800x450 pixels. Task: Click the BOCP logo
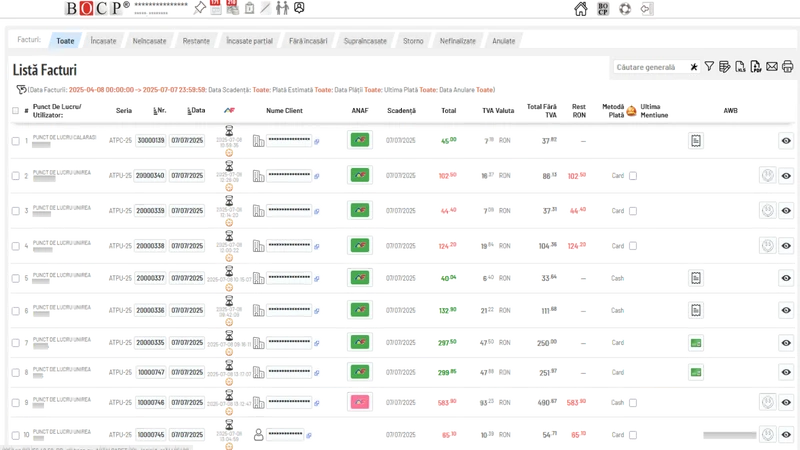[x=97, y=8]
